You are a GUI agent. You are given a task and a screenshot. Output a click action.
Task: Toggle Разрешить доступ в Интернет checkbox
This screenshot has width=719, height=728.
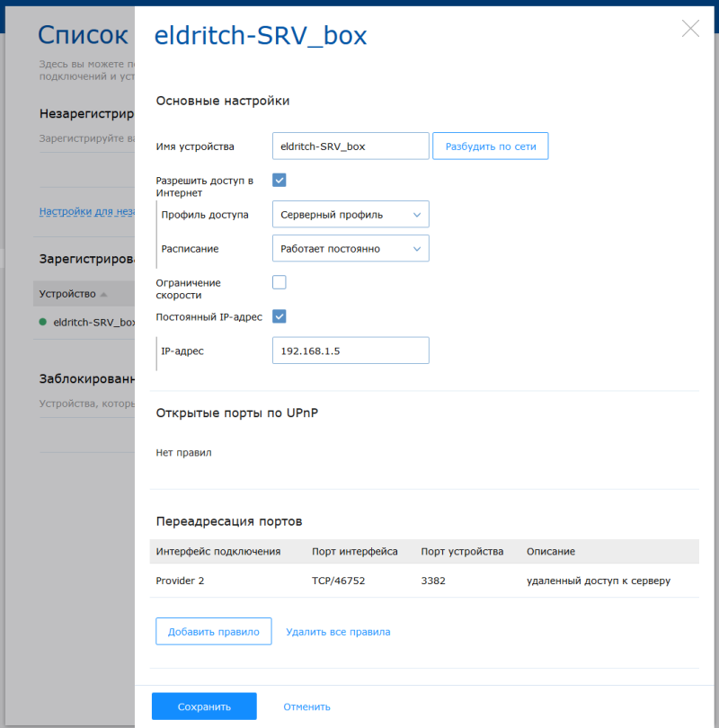coord(279,180)
